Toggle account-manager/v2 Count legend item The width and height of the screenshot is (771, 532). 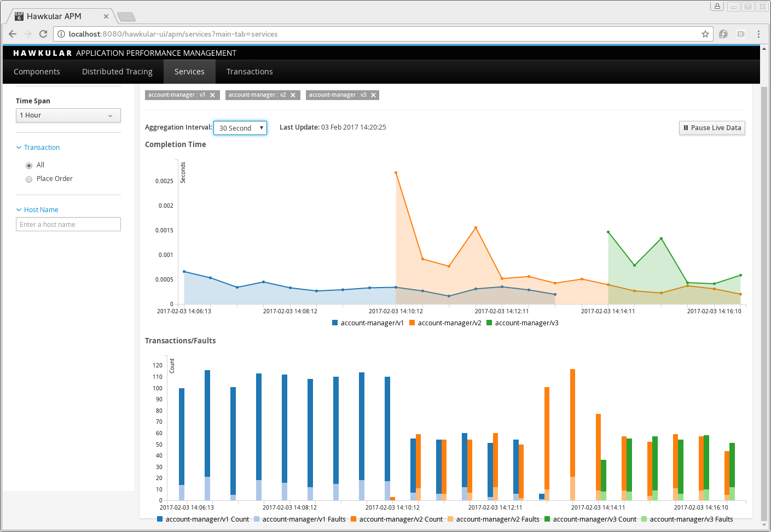coord(397,519)
